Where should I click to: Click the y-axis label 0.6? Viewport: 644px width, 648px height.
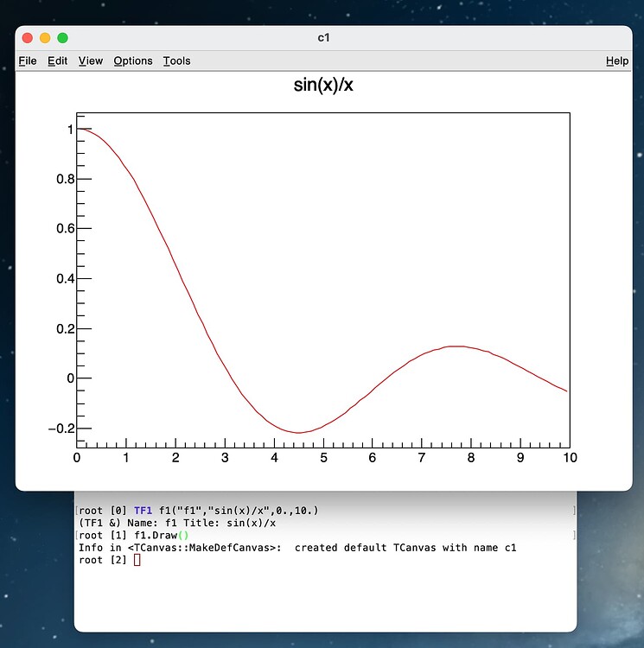tap(59, 229)
